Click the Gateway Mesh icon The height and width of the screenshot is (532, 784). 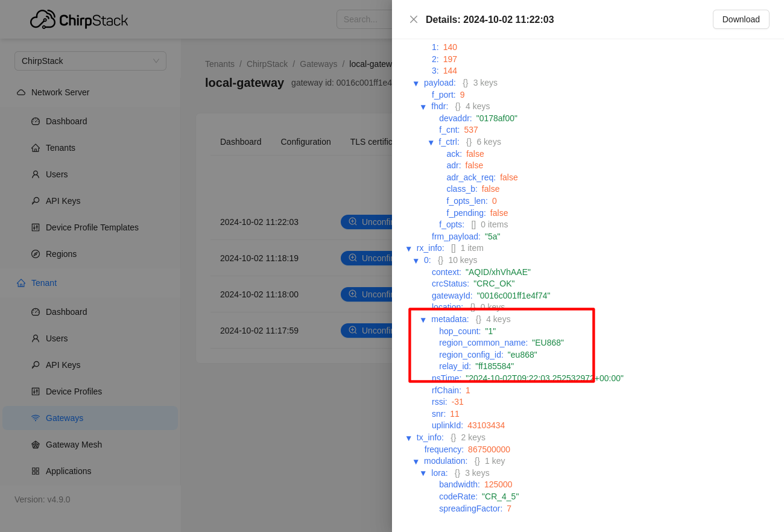point(36,445)
